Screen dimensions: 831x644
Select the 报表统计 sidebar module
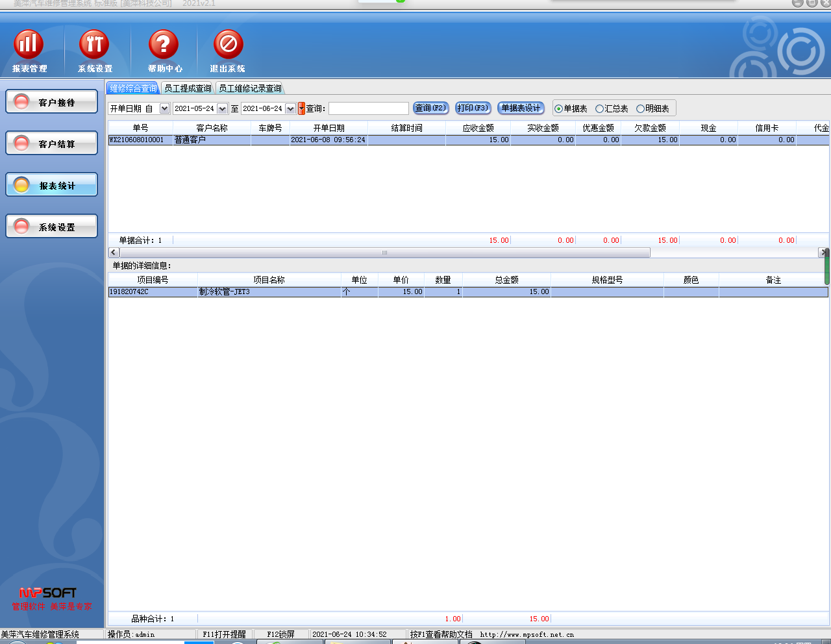click(x=52, y=185)
